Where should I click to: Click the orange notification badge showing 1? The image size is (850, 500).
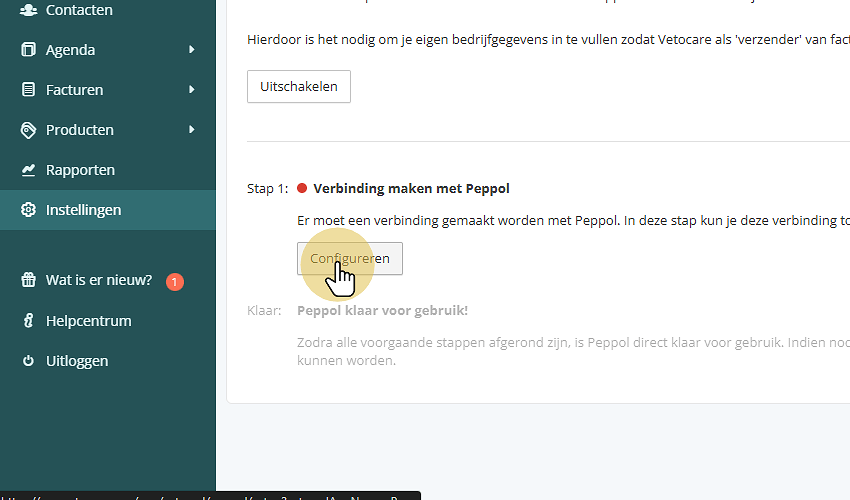[175, 282]
